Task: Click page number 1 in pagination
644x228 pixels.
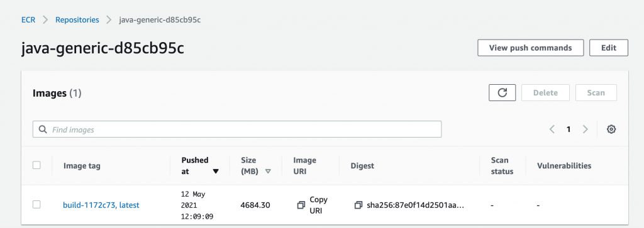Action: point(569,129)
